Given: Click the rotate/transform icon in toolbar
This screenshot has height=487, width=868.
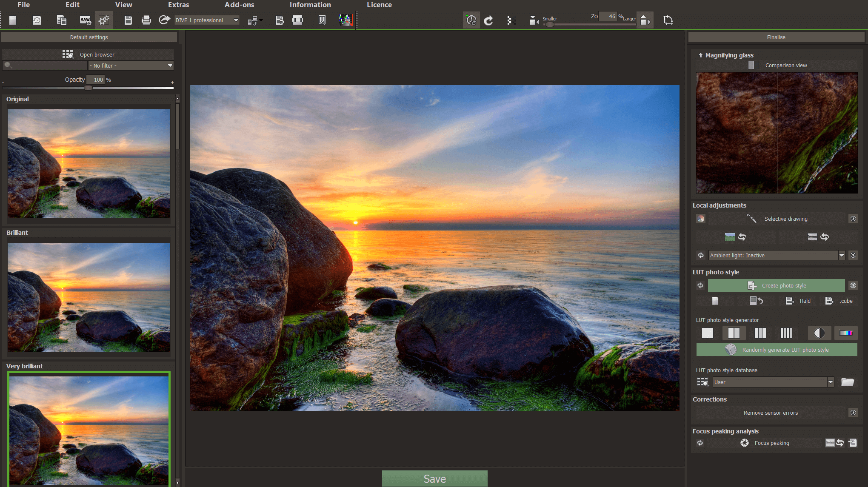Looking at the screenshot, I should tap(669, 20).
